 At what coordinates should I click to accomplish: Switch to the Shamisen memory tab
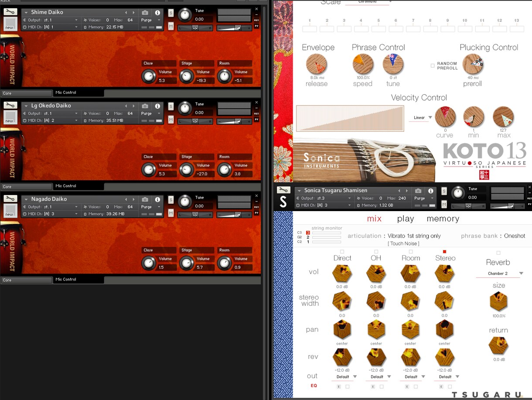443,219
